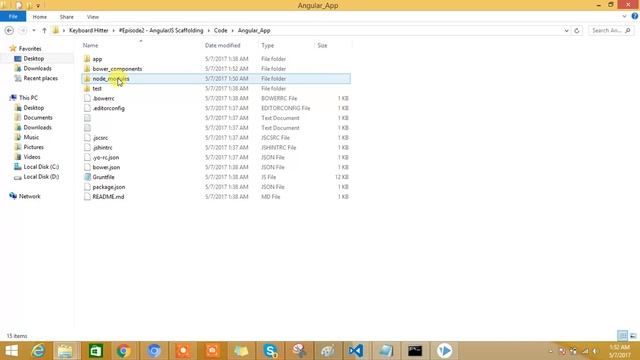The image size is (640, 360).
Task: Open Desktop under Favorites
Action: click(x=33, y=59)
